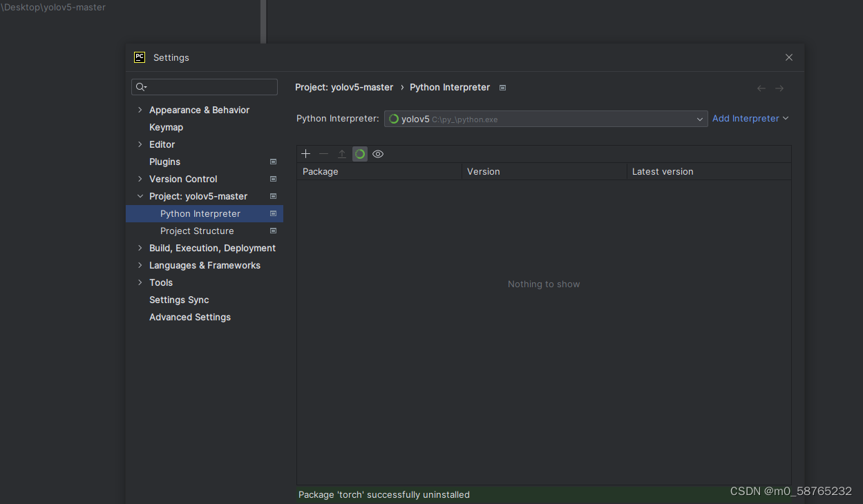Show early releases with the eye icon
863x504 pixels.
pyautogui.click(x=377, y=153)
